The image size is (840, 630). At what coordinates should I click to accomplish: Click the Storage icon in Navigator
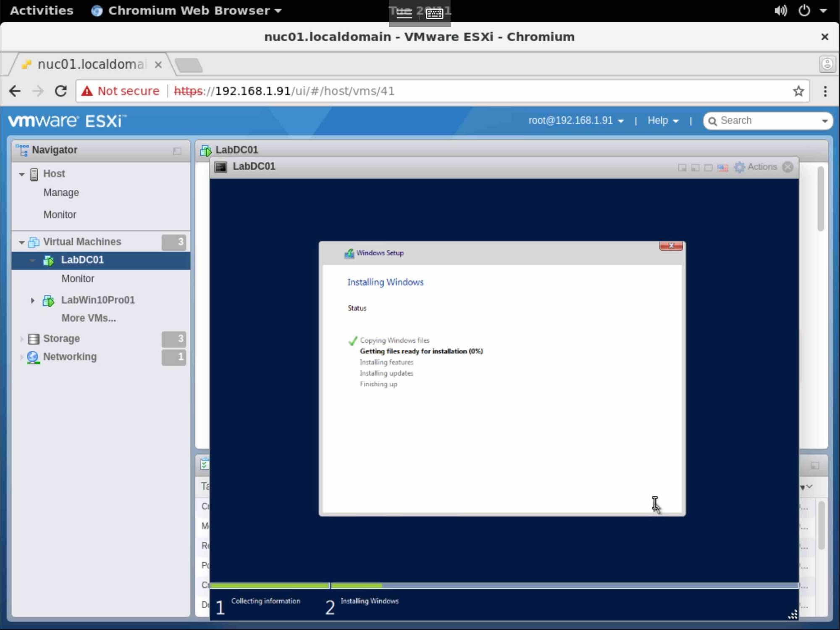34,339
